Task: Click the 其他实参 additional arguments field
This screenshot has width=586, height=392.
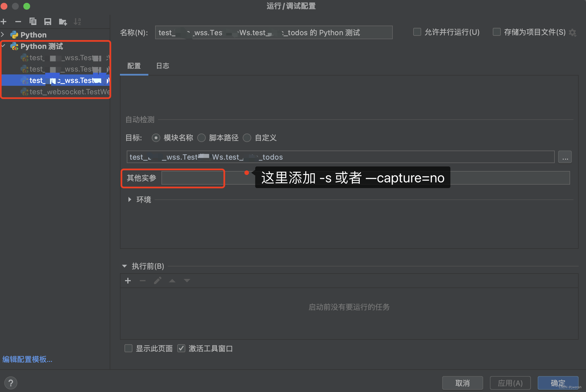Action: [x=365, y=178]
